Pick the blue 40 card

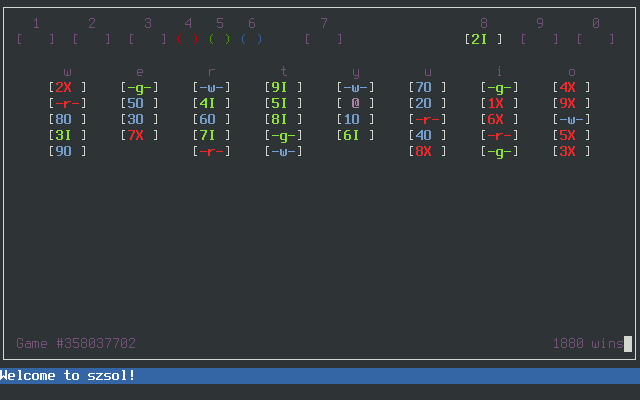click(x=428, y=135)
